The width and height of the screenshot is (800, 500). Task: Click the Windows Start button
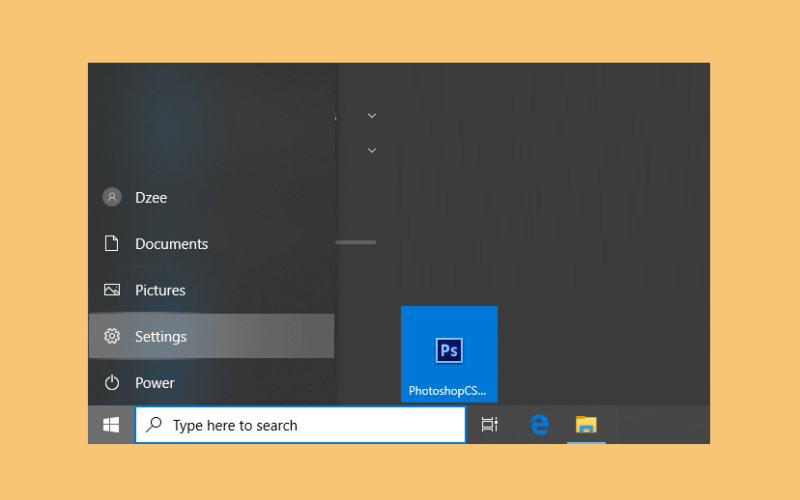[111, 424]
